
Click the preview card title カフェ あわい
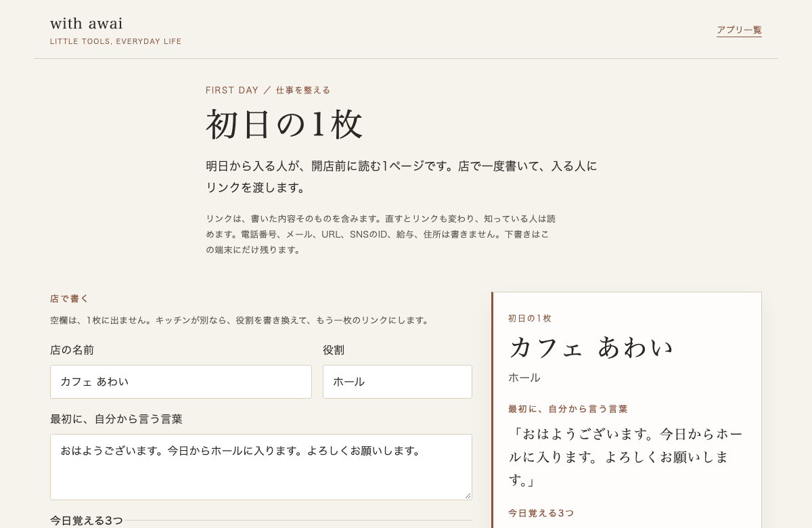591,347
